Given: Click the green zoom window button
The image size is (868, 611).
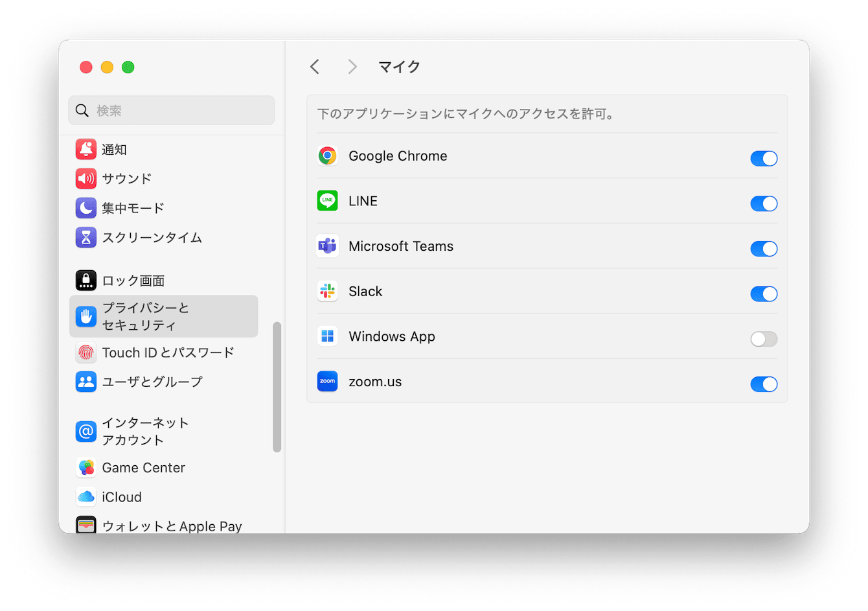Looking at the screenshot, I should (128, 67).
